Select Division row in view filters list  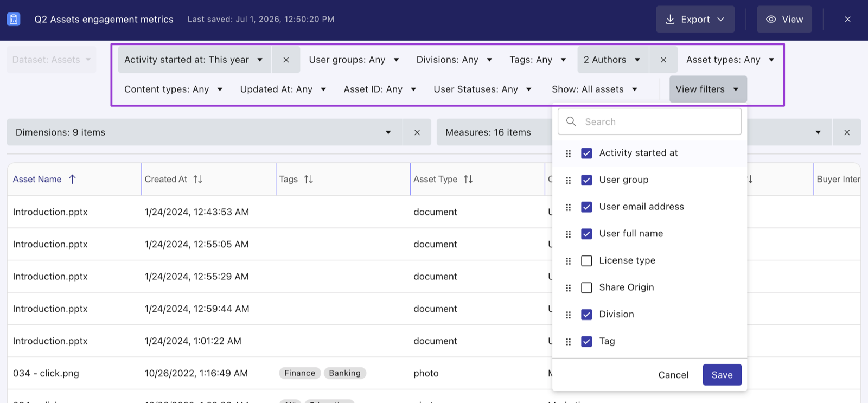[x=649, y=315]
